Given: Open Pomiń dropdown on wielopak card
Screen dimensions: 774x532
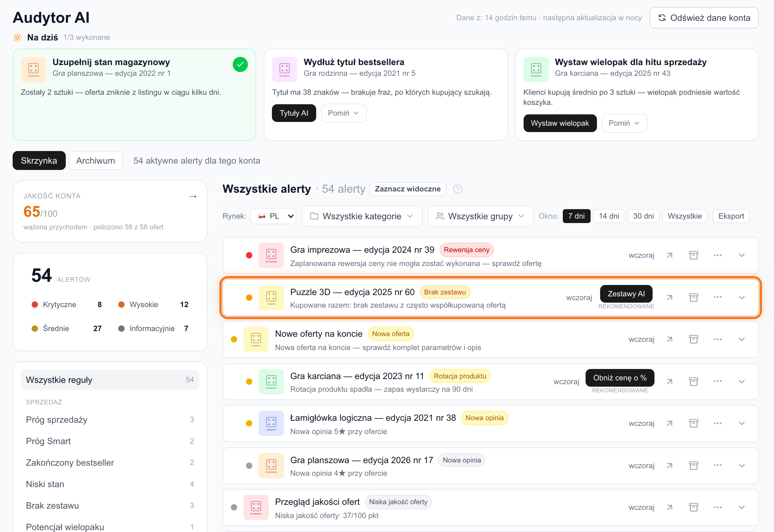Looking at the screenshot, I should (624, 123).
